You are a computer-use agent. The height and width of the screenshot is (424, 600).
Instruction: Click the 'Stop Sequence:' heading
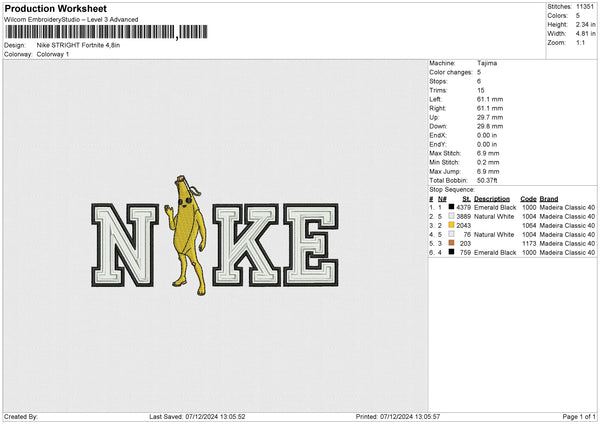pos(452,190)
